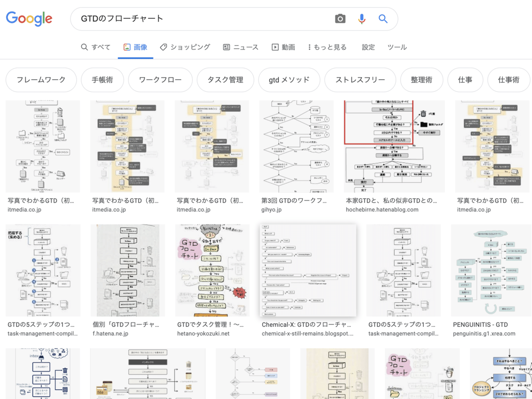
Task: Open the ツール filter options
Action: tap(397, 46)
